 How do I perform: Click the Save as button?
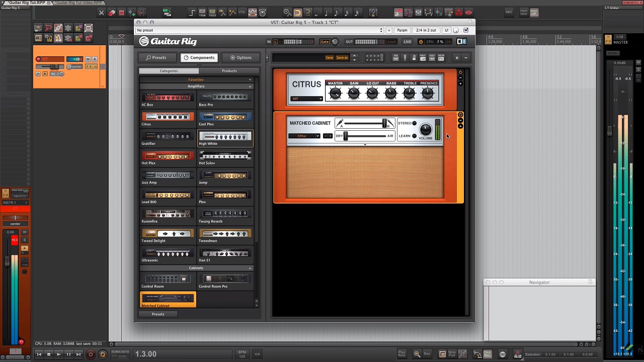click(342, 58)
